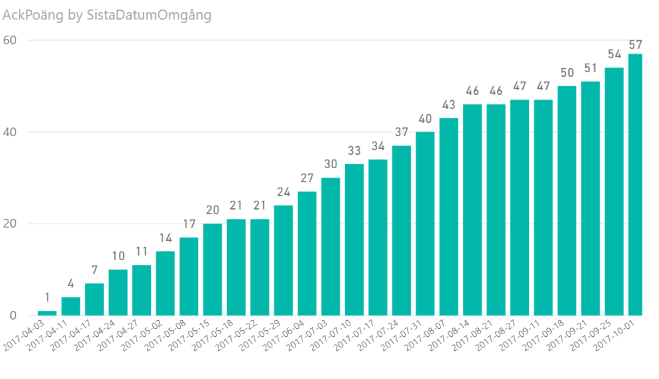Select the bar showing value 1
This screenshot has height=379, width=659.
click(x=47, y=313)
